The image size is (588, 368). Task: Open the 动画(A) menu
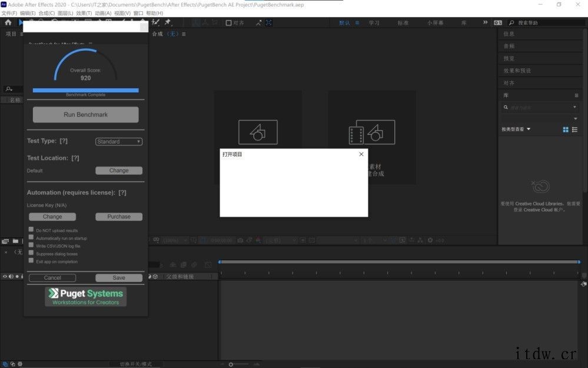(103, 13)
